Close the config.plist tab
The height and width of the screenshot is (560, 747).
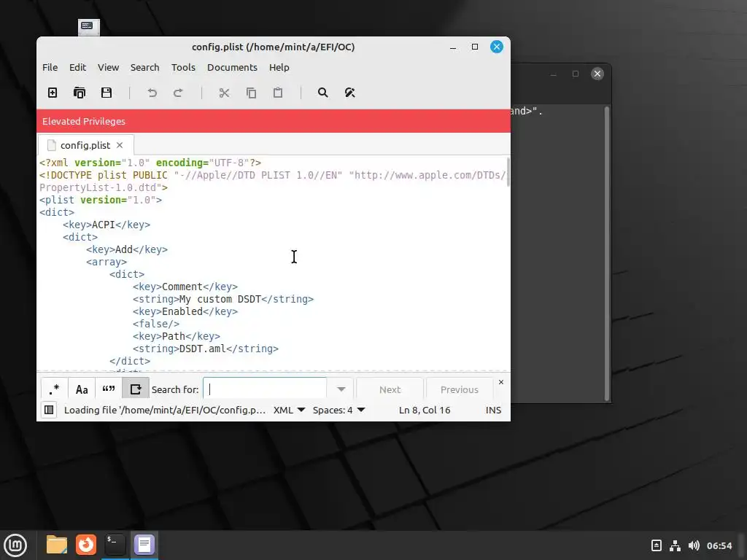(x=120, y=145)
